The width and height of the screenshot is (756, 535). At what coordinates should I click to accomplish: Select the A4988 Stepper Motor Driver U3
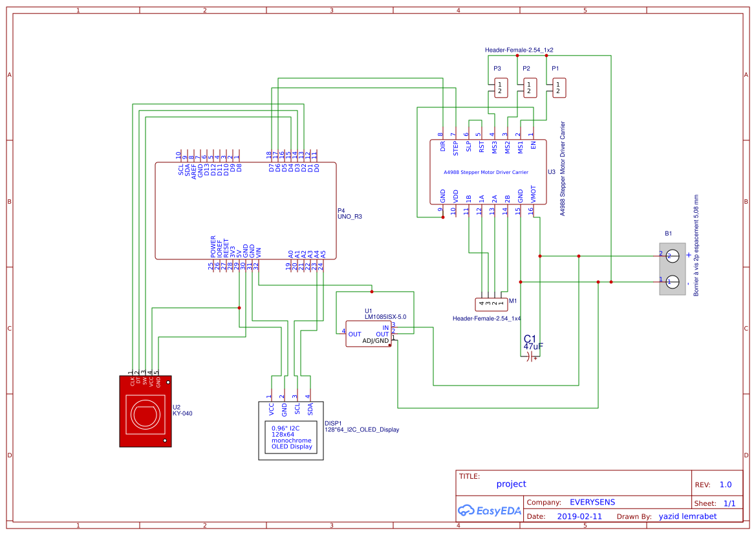click(x=487, y=171)
